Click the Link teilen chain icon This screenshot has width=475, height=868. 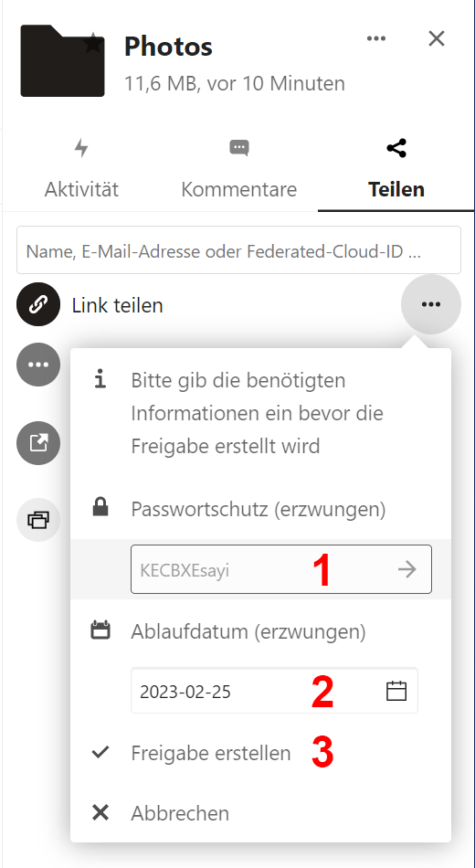point(38,304)
